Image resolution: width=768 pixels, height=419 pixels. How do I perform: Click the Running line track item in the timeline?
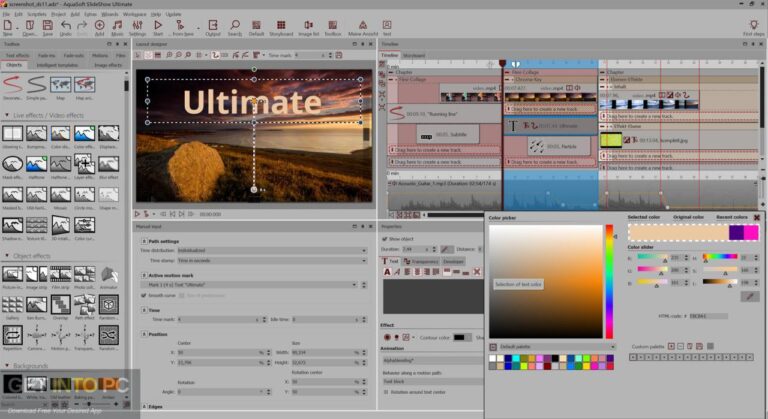click(443, 114)
